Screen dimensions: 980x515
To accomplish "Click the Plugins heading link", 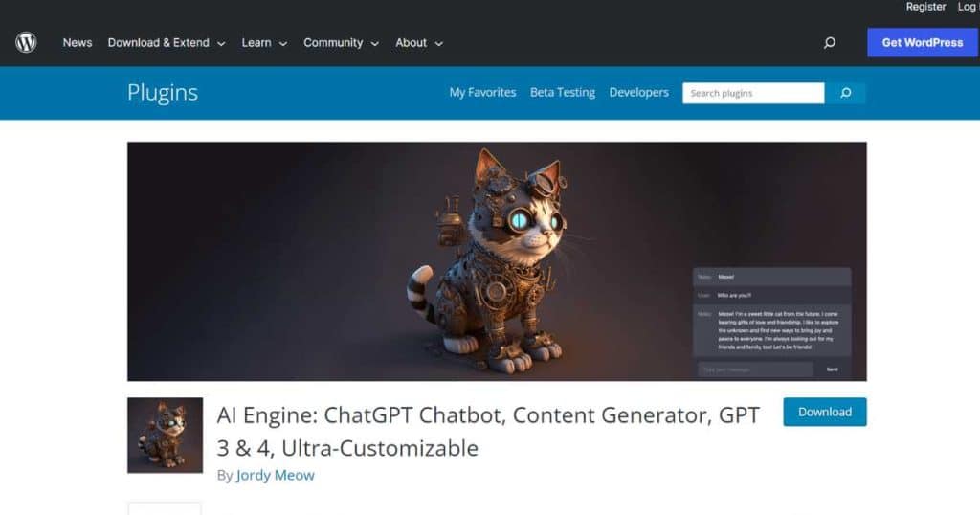I will [x=163, y=93].
